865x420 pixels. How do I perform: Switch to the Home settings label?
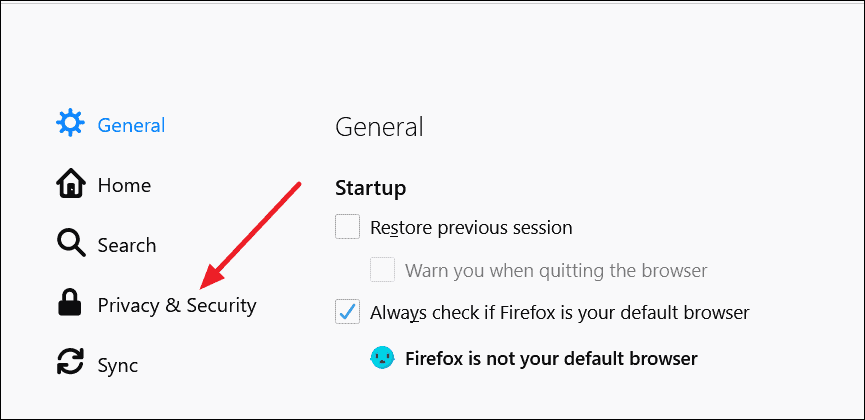click(x=124, y=185)
